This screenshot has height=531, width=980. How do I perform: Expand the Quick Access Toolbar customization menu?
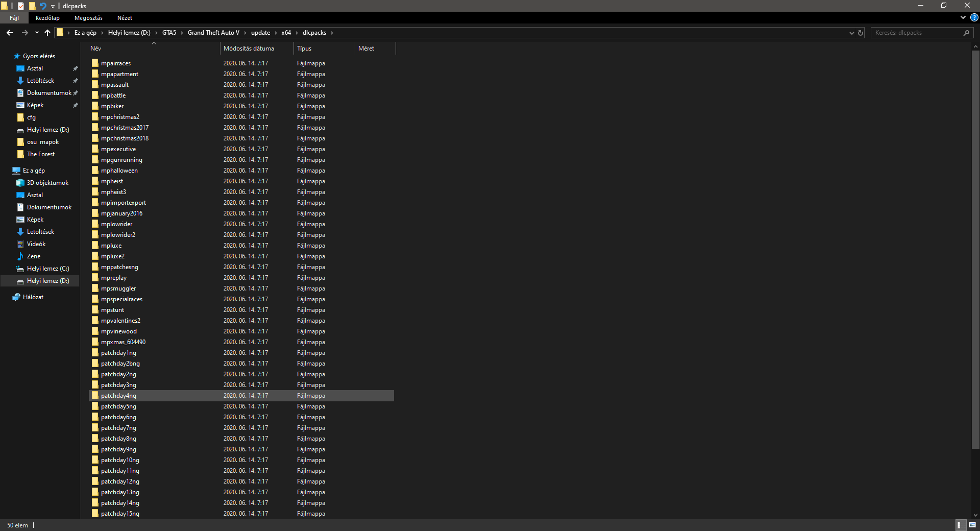[x=53, y=6]
